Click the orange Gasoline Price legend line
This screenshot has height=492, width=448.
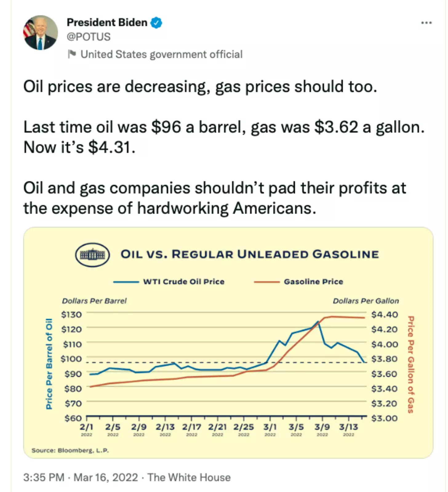click(x=266, y=282)
